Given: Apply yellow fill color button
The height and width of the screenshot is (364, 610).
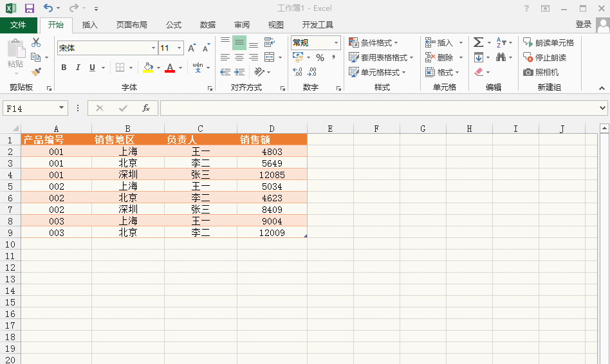Looking at the screenshot, I should click(148, 68).
